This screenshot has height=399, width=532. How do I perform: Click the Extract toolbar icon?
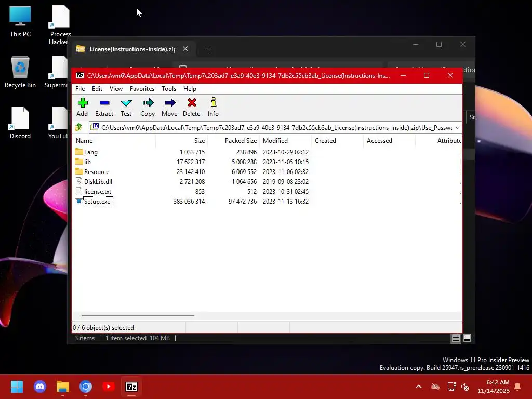[x=104, y=103]
